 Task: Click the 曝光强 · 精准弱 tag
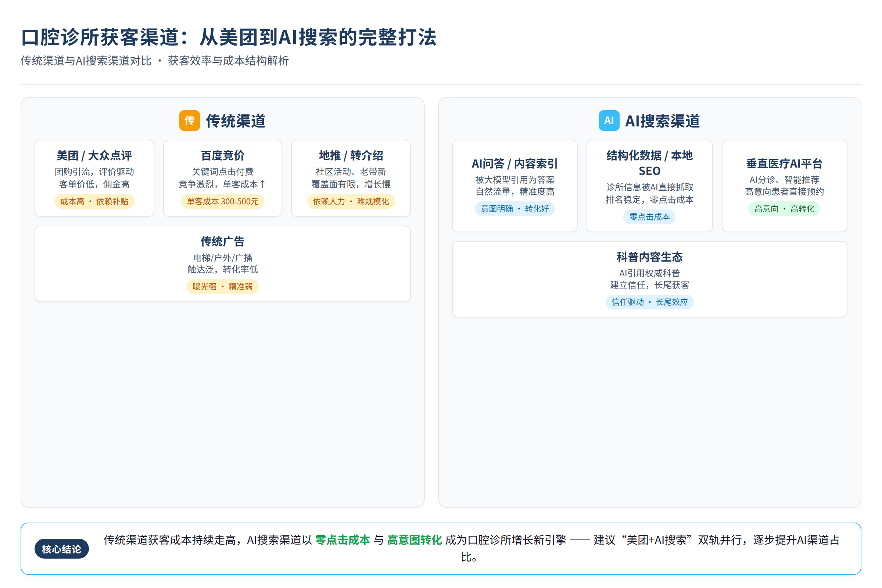[223, 287]
